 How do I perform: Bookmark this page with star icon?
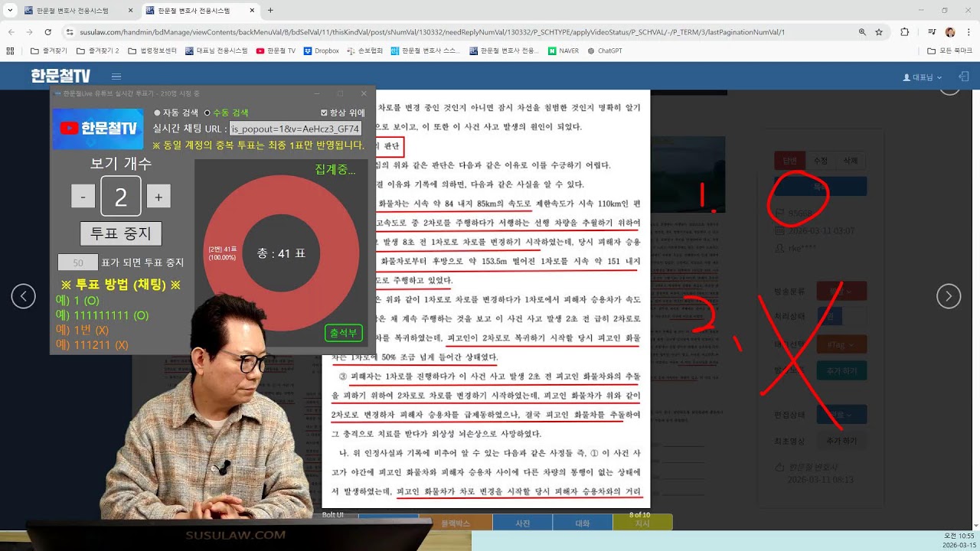click(879, 32)
